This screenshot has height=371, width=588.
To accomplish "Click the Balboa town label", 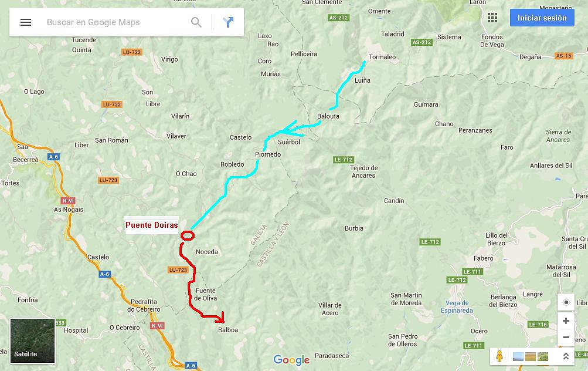I will [x=228, y=330].
